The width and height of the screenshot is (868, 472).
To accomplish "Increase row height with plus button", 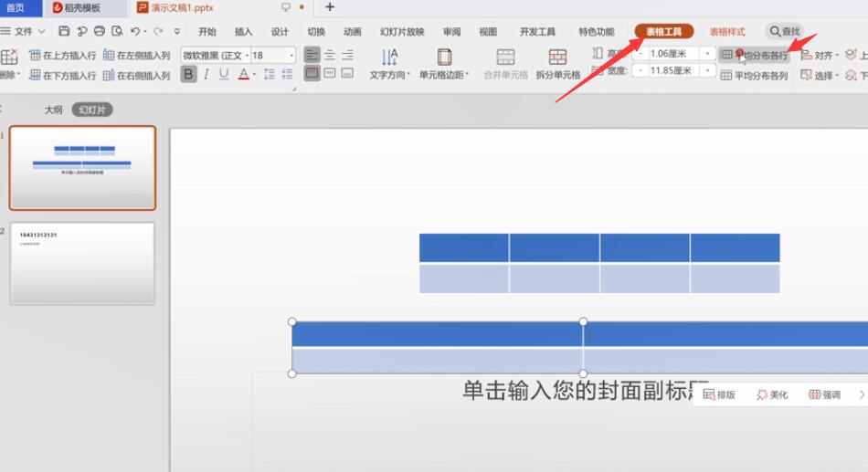I will 707,54.
